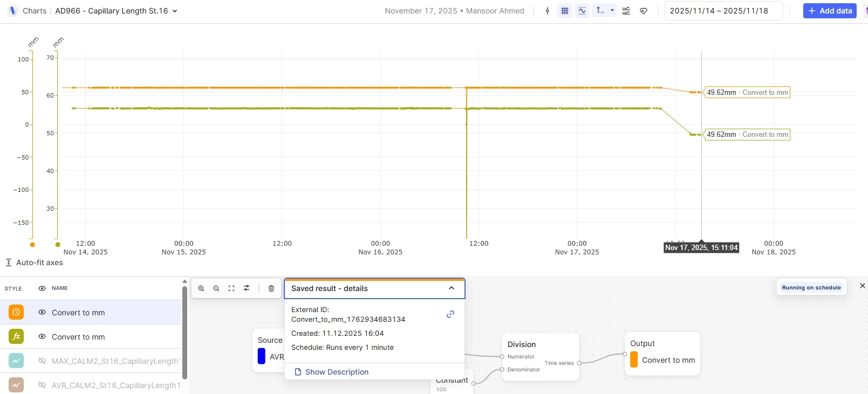The image size is (868, 394).
Task: Click the Numerator input port
Action: click(502, 357)
